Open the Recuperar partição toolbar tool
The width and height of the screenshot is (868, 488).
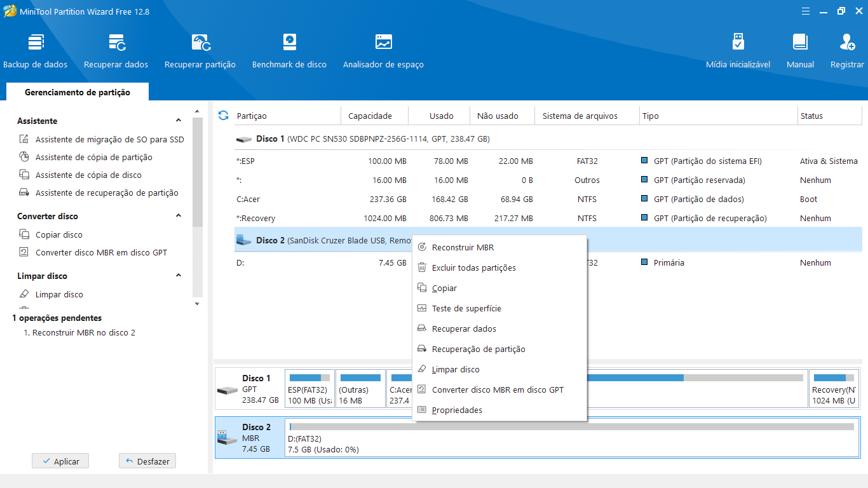pos(200,43)
